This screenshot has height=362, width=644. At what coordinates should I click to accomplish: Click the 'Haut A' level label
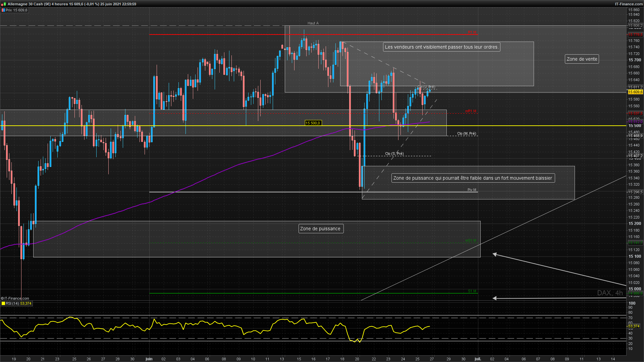(x=313, y=23)
